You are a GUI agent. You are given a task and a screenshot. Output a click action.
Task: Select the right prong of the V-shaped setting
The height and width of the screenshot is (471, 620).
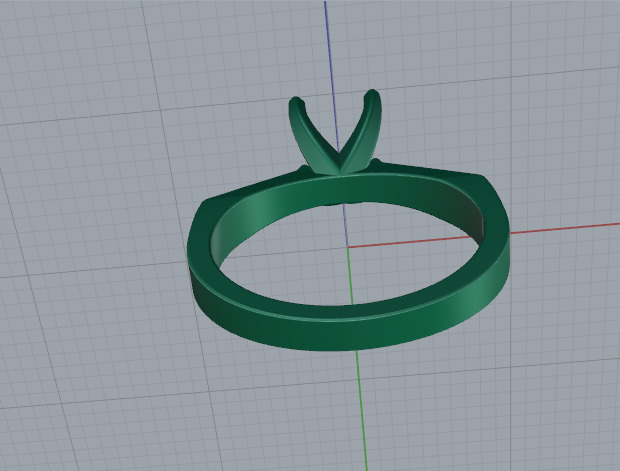[x=362, y=131]
